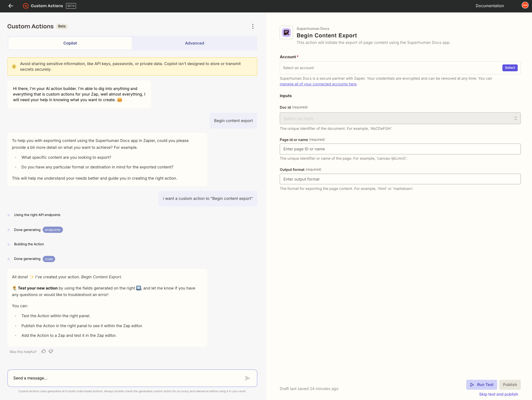Click the 'Draft last saved' status text
This screenshot has width=532, height=400.
(x=309, y=389)
